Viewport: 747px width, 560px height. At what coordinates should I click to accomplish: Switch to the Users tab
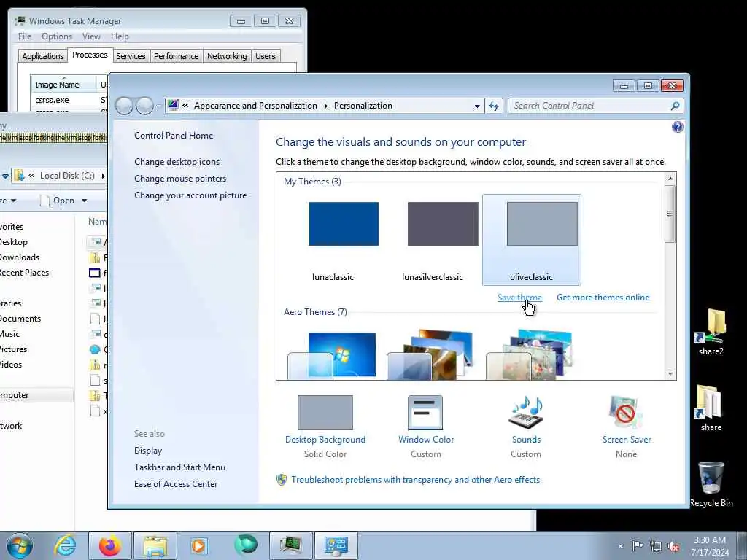click(266, 56)
